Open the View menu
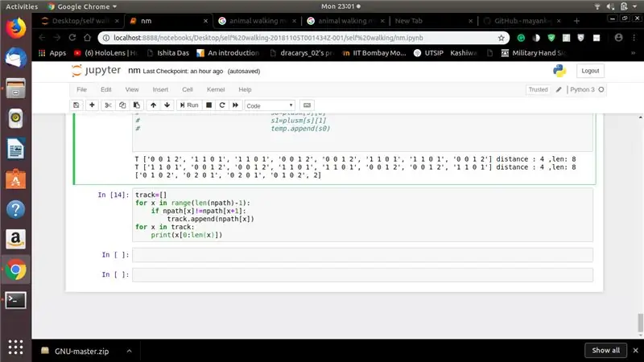This screenshot has height=362, width=644. click(132, 89)
